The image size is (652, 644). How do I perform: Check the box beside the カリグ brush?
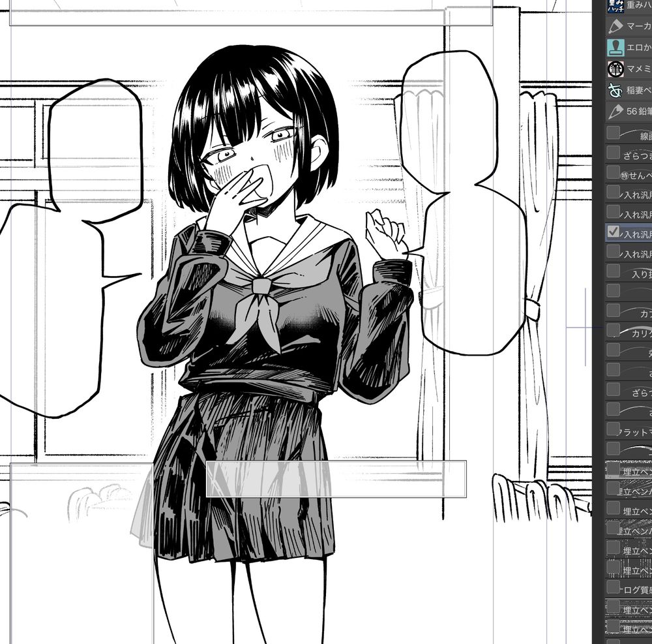(613, 330)
